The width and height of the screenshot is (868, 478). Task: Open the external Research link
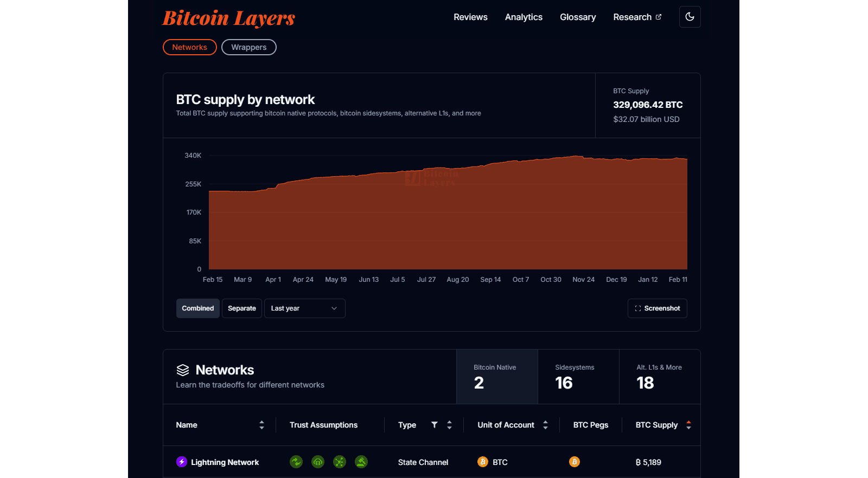(x=637, y=17)
